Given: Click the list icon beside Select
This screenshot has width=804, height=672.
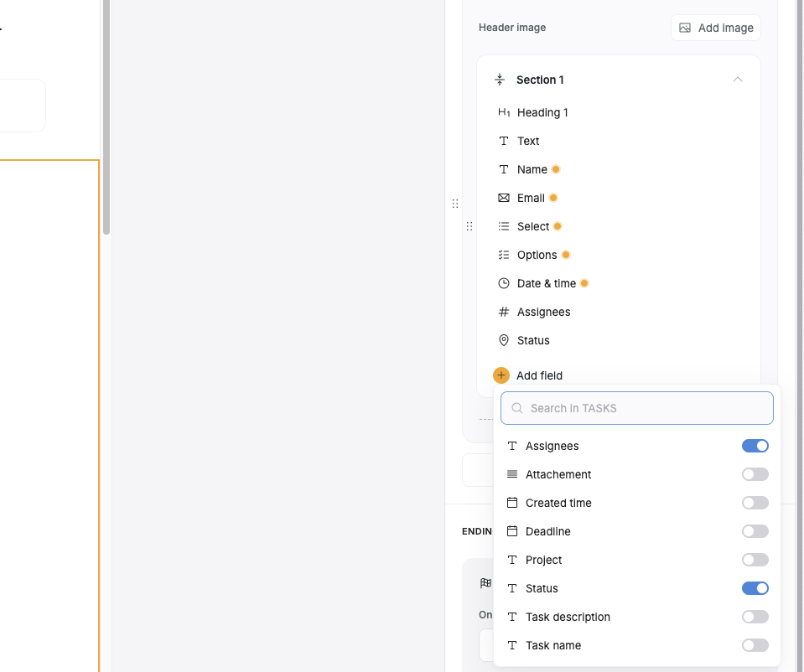Looking at the screenshot, I should [504, 226].
